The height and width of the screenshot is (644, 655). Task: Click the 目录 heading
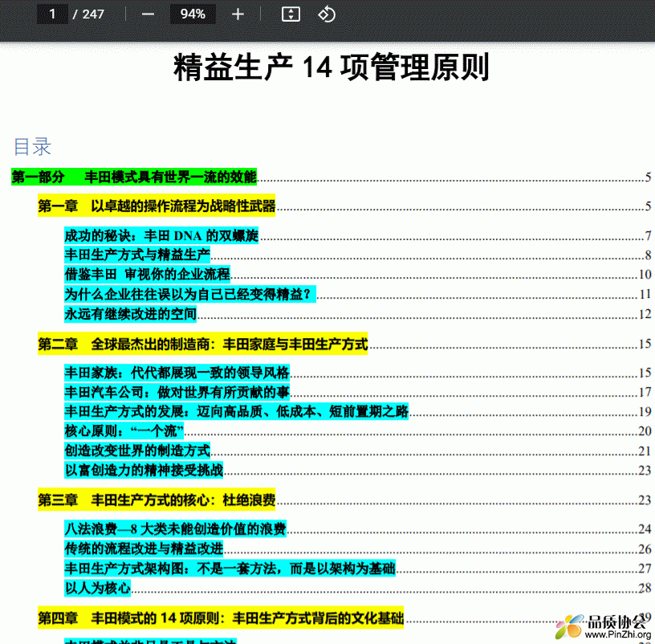pos(33,147)
